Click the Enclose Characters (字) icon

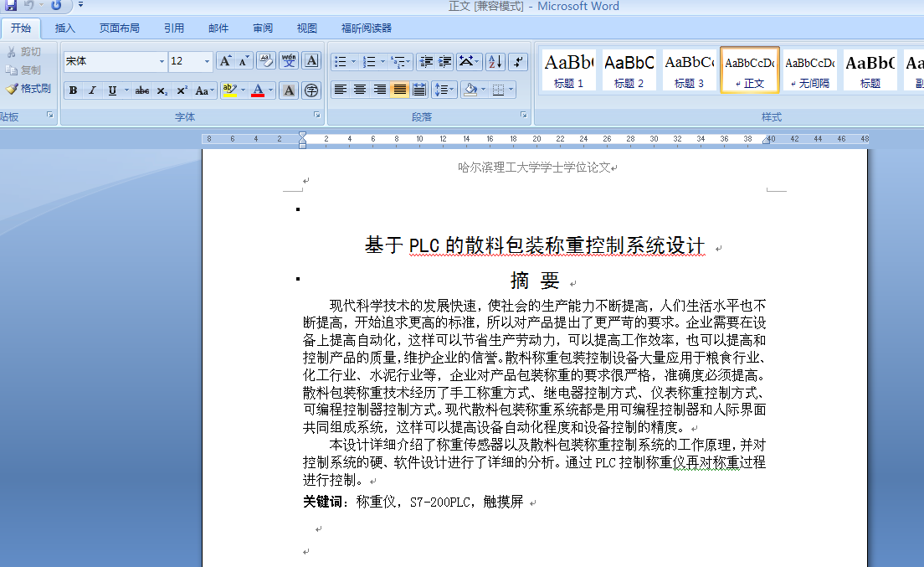[x=311, y=90]
